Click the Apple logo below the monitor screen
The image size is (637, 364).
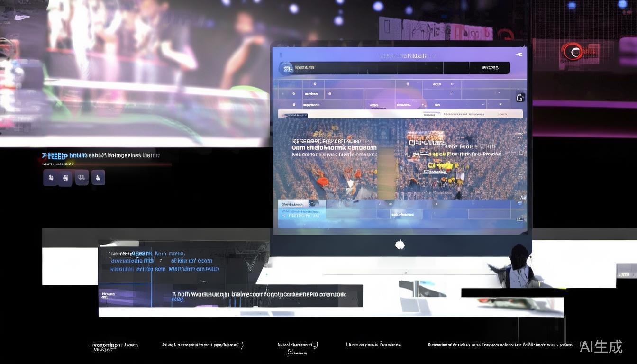point(400,245)
